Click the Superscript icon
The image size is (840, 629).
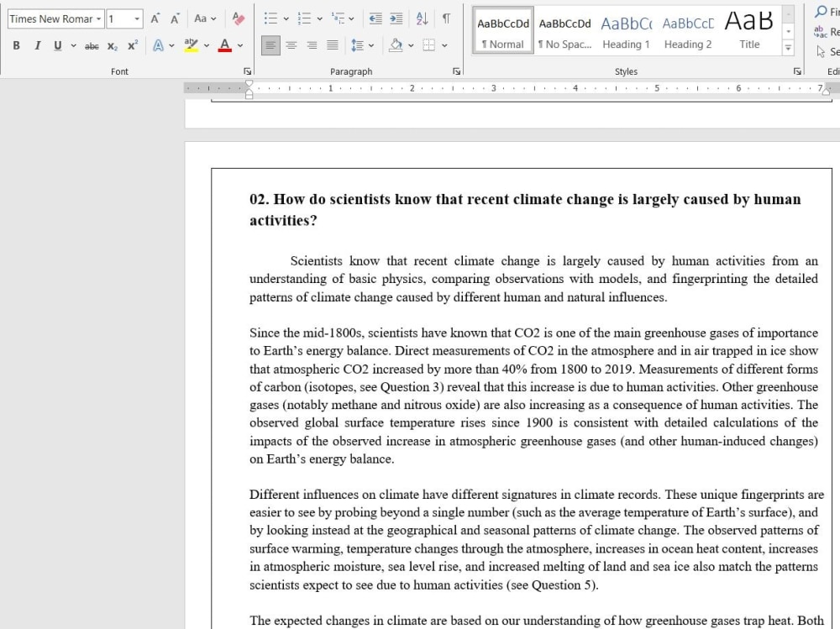(x=131, y=46)
